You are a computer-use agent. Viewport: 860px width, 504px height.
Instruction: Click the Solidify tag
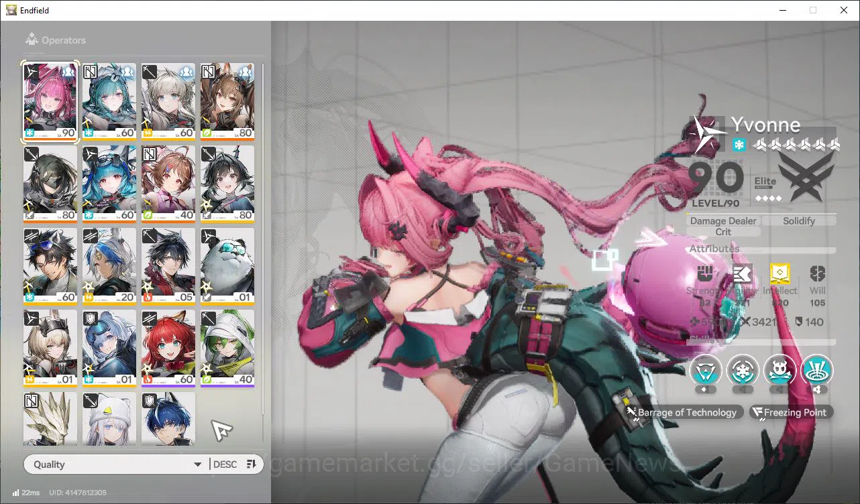point(799,220)
